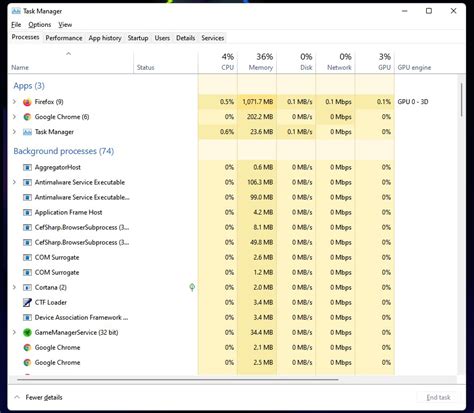Sort by the CPU column header
The height and width of the screenshot is (413, 474).
pyautogui.click(x=218, y=62)
